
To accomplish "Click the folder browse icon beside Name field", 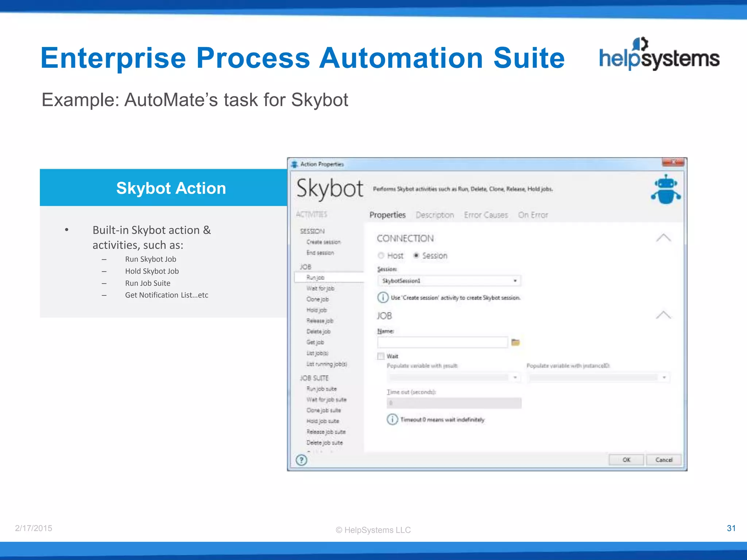I will pyautogui.click(x=515, y=342).
